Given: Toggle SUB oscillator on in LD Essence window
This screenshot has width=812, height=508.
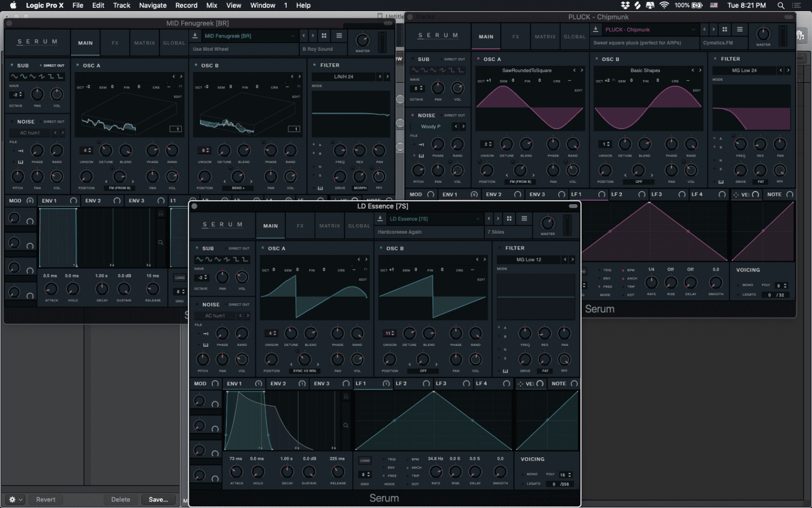Looking at the screenshot, I should point(197,248).
